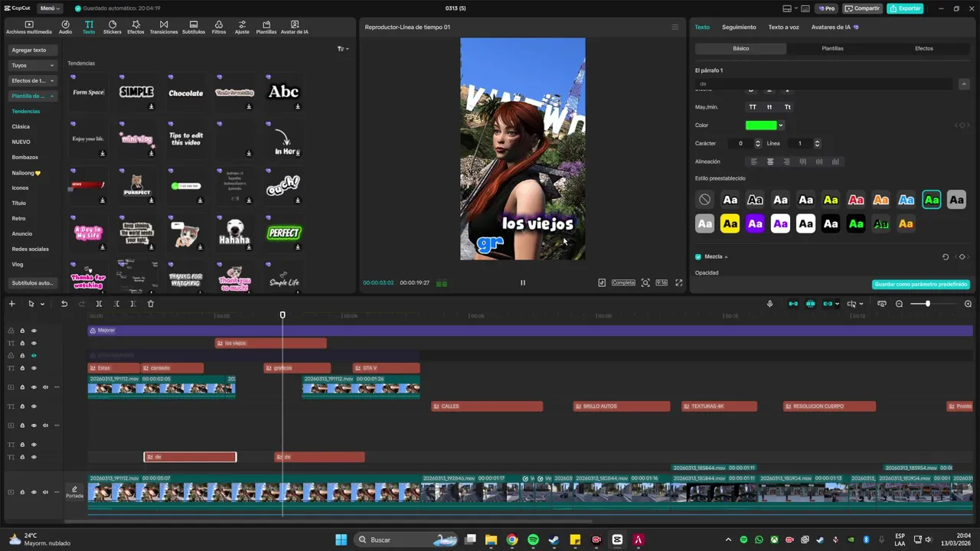980x551 pixels.
Task: Uncheck the Mezcla checkbox
Action: tap(698, 257)
